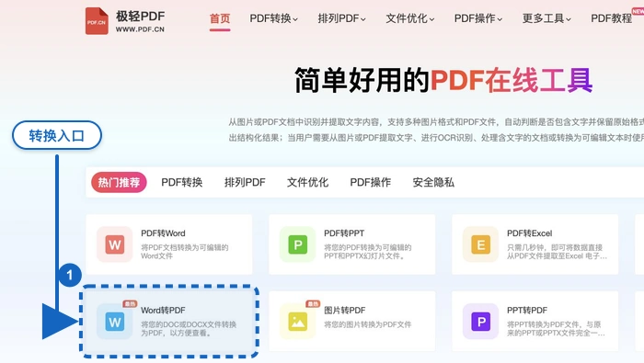Select the 安全隐私 category tab
This screenshot has width=644, height=363.
coord(433,182)
